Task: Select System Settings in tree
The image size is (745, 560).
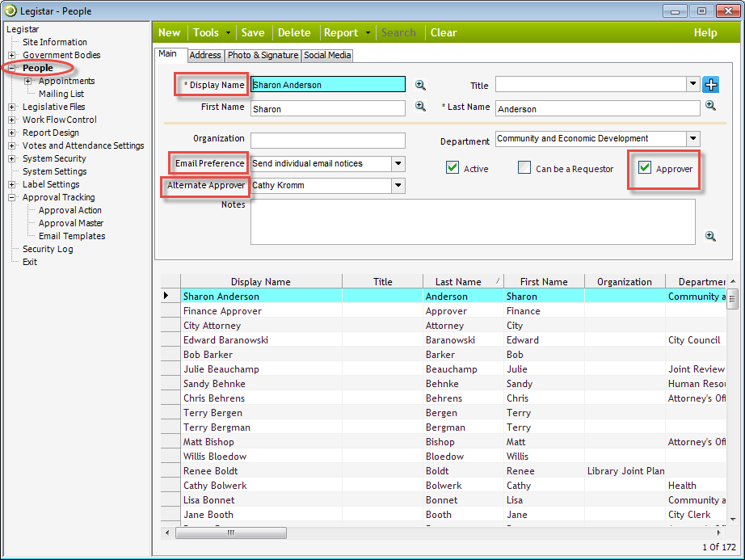Action: coord(55,171)
